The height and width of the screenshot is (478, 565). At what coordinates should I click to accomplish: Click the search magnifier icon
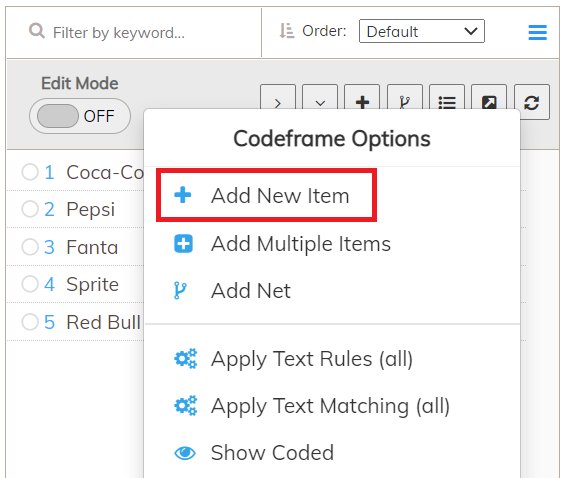tap(37, 31)
